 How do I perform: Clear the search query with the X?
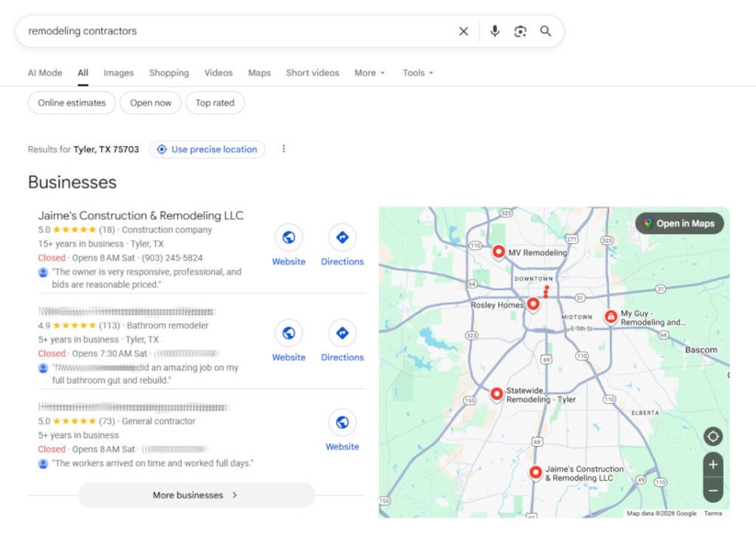pyautogui.click(x=463, y=31)
